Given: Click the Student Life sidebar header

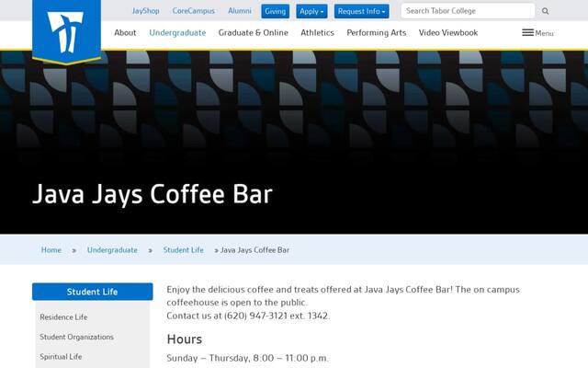Looking at the screenshot, I should [x=92, y=292].
